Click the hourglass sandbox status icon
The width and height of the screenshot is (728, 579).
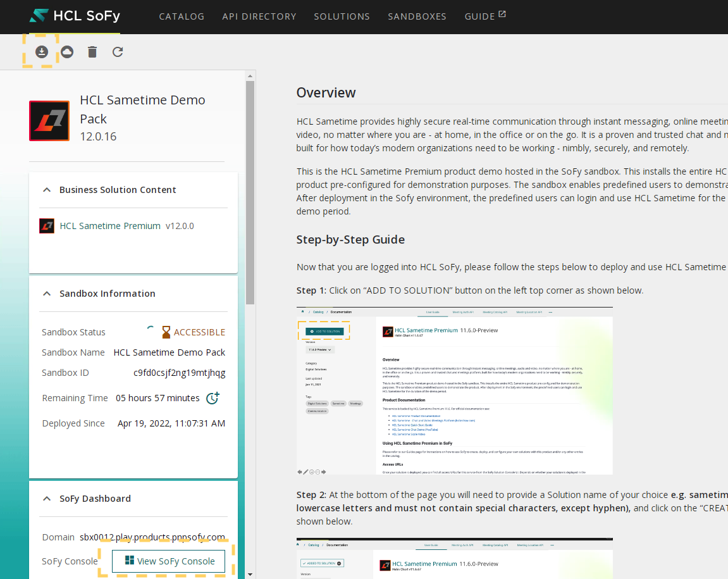point(166,332)
